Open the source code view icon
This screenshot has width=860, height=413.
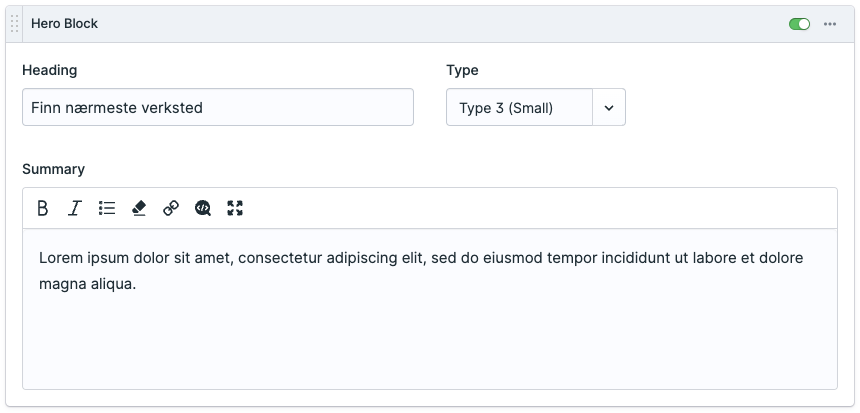point(203,208)
